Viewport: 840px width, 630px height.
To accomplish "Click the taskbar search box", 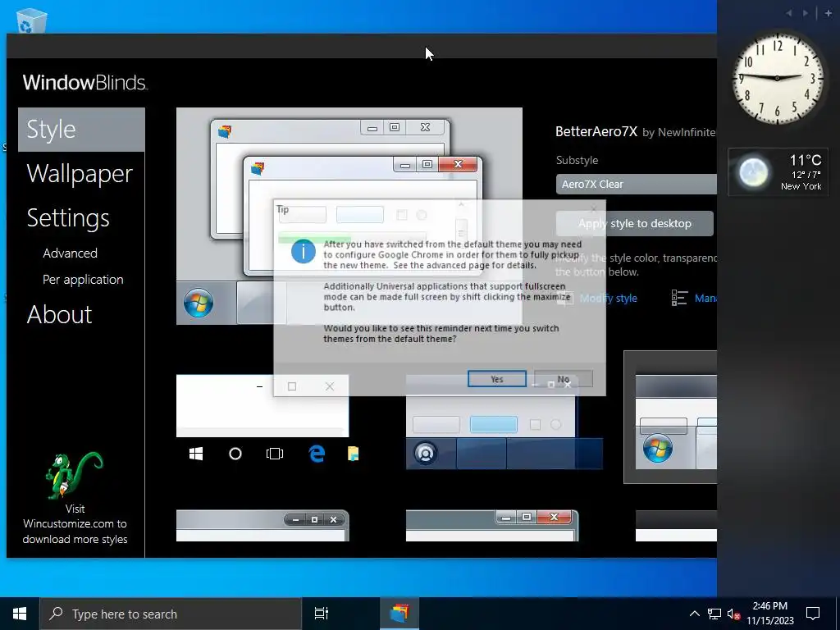I will (x=171, y=614).
